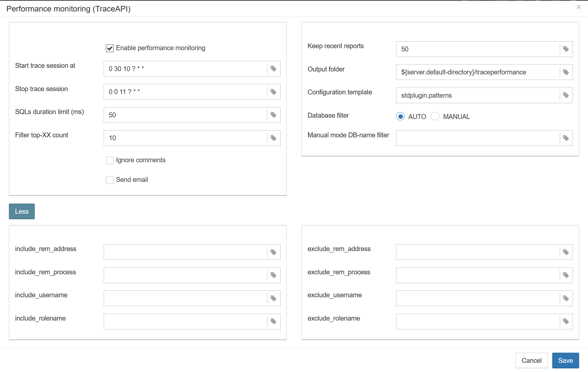Click tag icon for Output folder field

[566, 72]
